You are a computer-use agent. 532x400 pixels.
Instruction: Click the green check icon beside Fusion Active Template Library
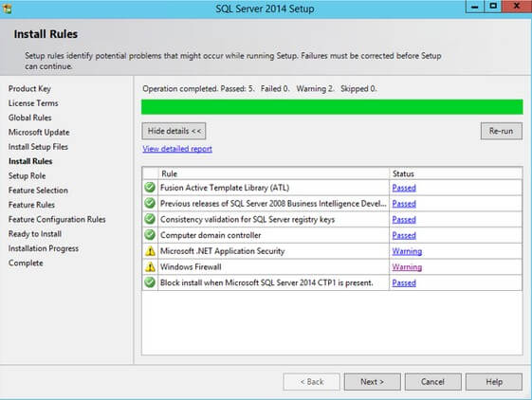click(150, 188)
